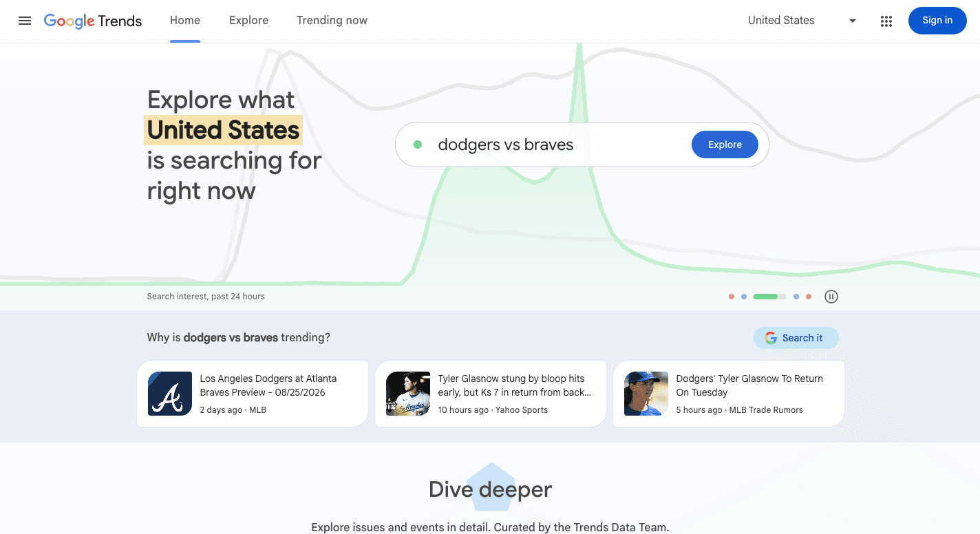Viewport: 980px width, 534px height.
Task: Open Tyler Glasnow stung by bloop hits article
Action: [491, 394]
